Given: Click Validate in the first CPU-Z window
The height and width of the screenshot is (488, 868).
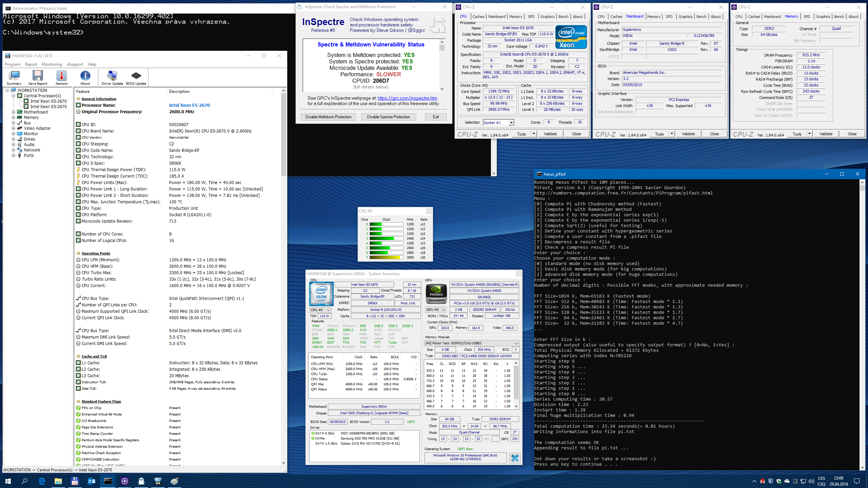Looking at the screenshot, I should [550, 134].
